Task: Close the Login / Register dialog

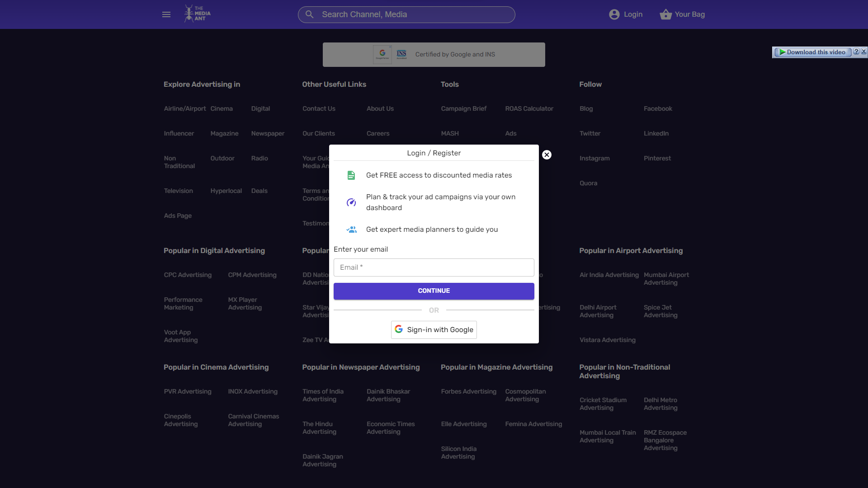Action: pyautogui.click(x=547, y=155)
